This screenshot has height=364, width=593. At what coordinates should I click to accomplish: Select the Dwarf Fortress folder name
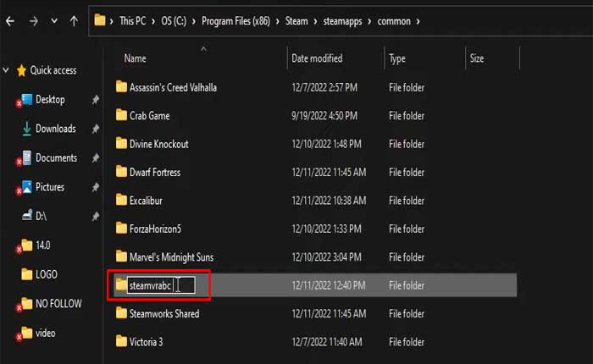[x=155, y=173]
